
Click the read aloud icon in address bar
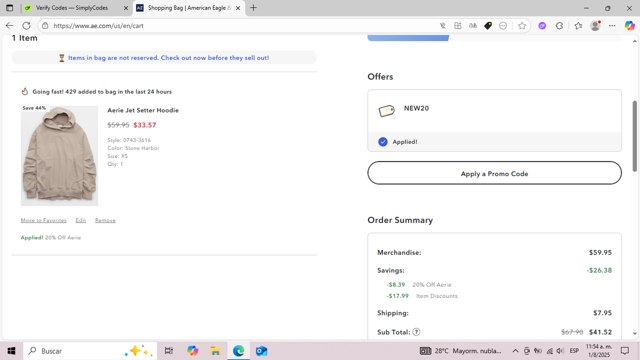coord(443,26)
